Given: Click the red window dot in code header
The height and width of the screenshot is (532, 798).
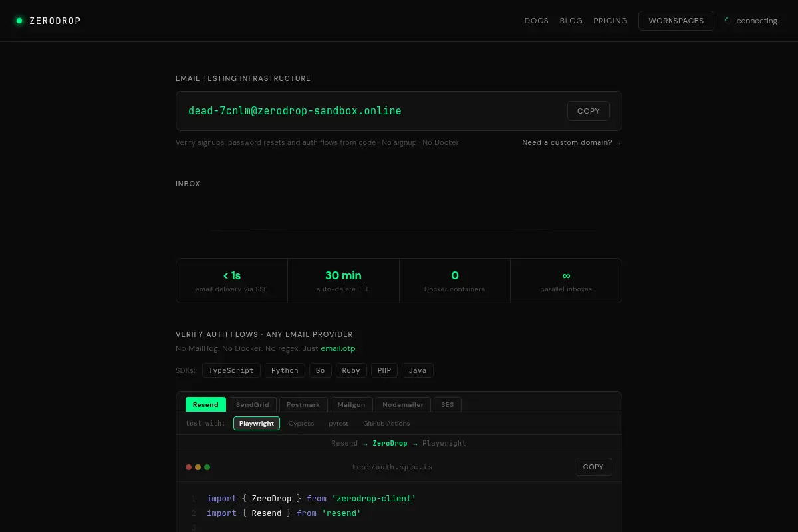Looking at the screenshot, I should coord(189,467).
